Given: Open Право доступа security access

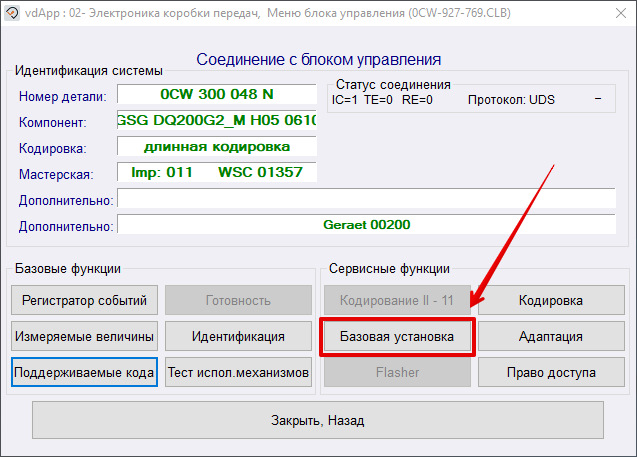Looking at the screenshot, I should coord(551,372).
